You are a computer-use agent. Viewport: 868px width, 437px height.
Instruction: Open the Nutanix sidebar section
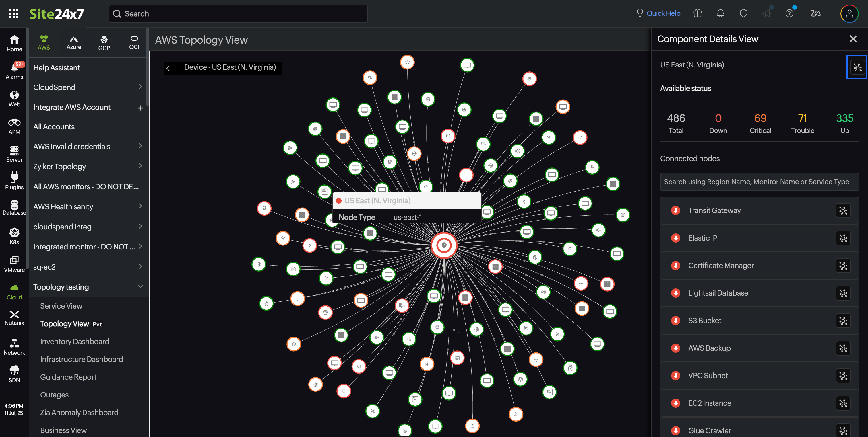(14, 318)
